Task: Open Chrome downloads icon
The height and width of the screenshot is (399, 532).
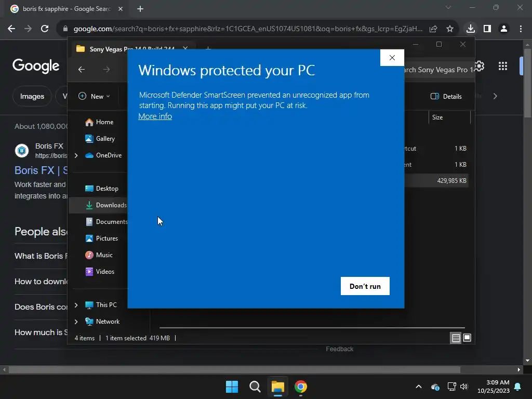Action: [x=470, y=29]
